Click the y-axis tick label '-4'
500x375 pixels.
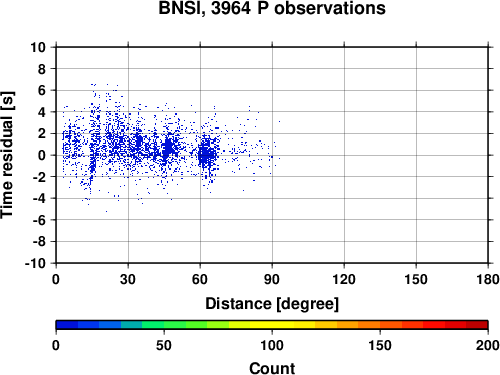point(39,198)
